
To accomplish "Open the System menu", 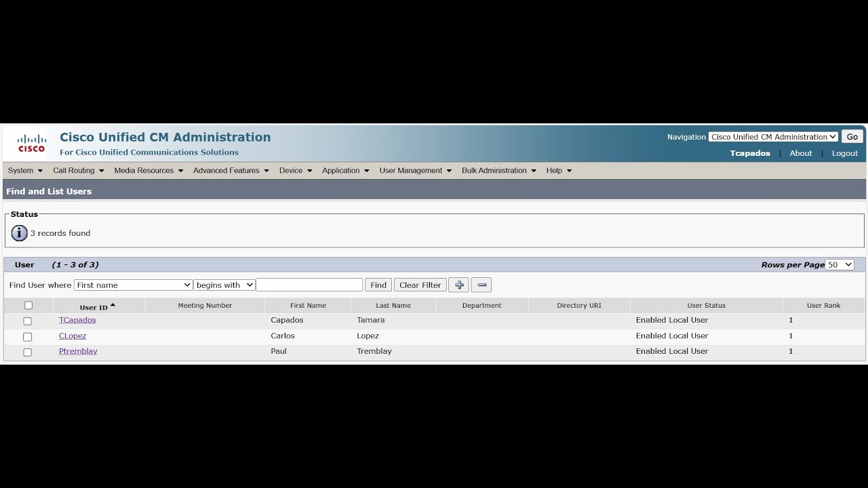I will (x=25, y=171).
